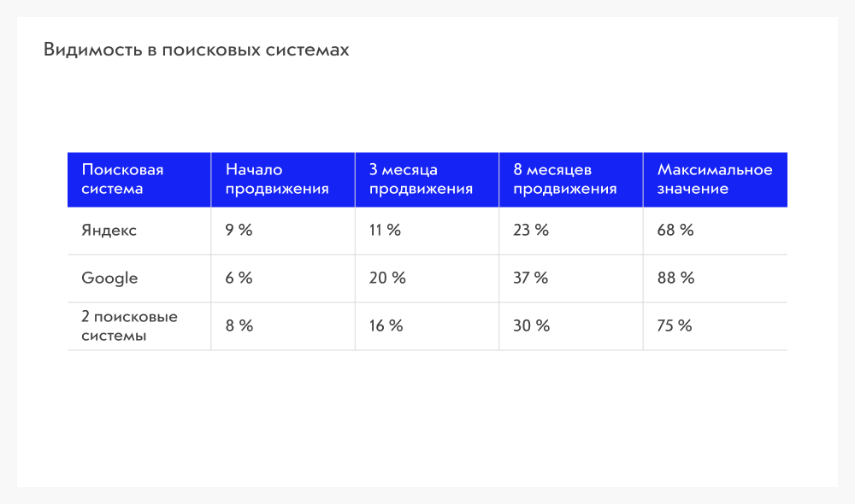
Task: Click the Google row label
Action: 109,278
